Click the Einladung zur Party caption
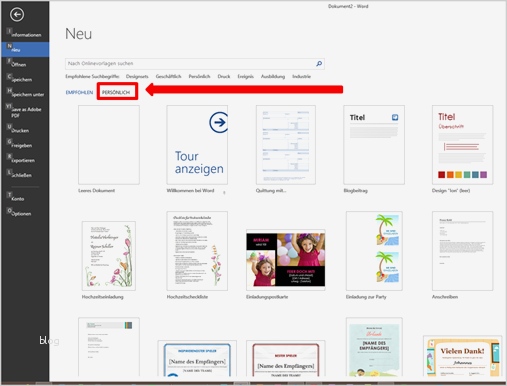507x386 pixels. click(x=366, y=297)
